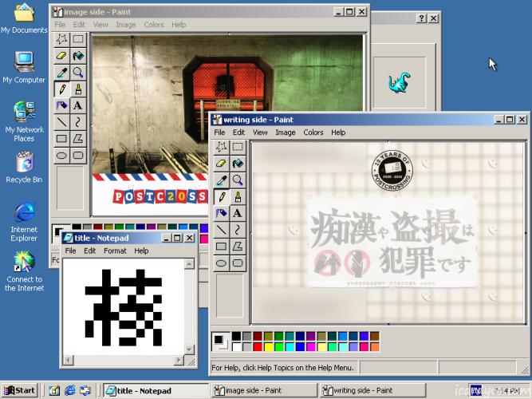Viewport: 532px width, 399px height.
Task: Open the File menu in Notepad
Action: click(70, 251)
